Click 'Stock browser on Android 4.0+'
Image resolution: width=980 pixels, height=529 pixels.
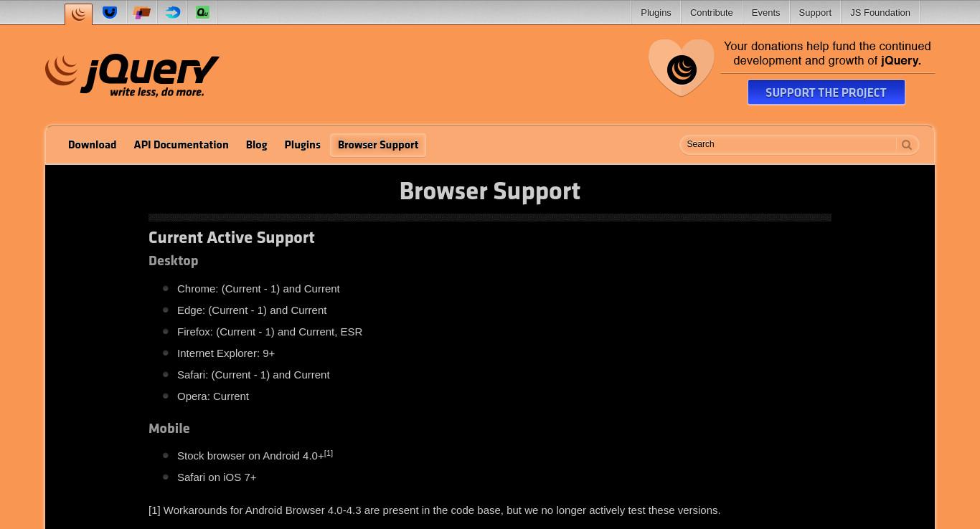pos(250,456)
